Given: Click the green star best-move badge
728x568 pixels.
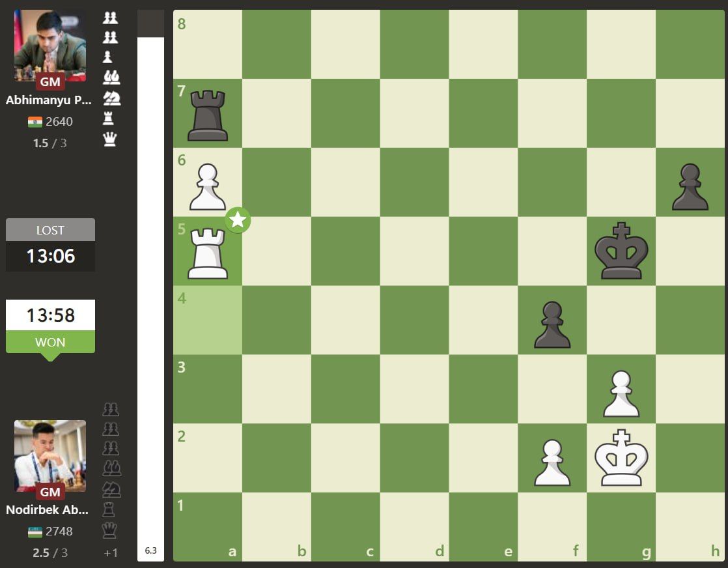Looking at the screenshot, I should [x=238, y=220].
